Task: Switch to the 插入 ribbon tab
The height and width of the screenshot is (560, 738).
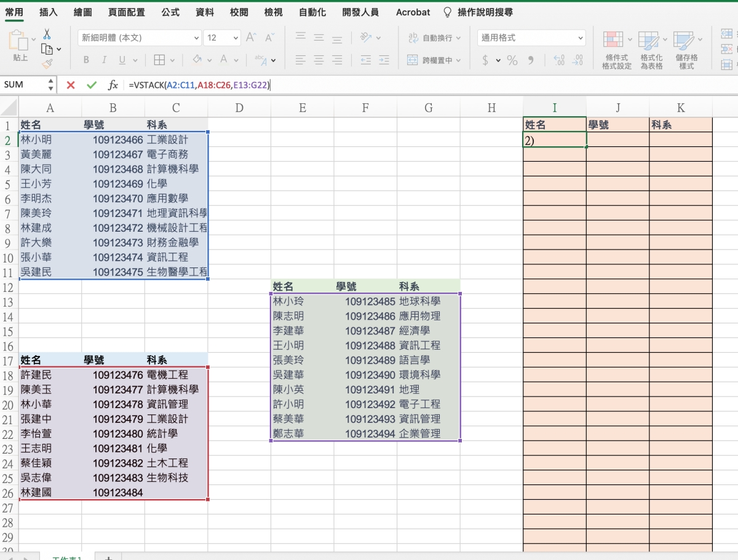Action: [x=49, y=12]
